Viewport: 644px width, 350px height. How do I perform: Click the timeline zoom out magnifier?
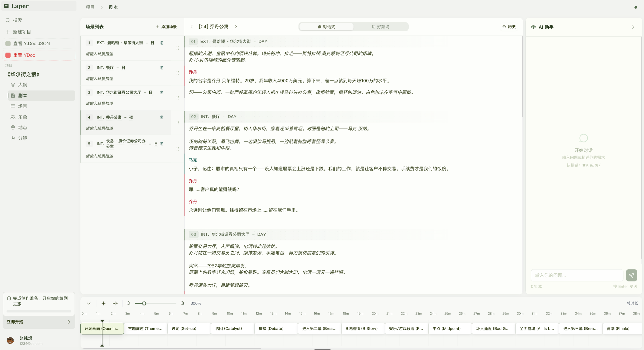point(129,303)
